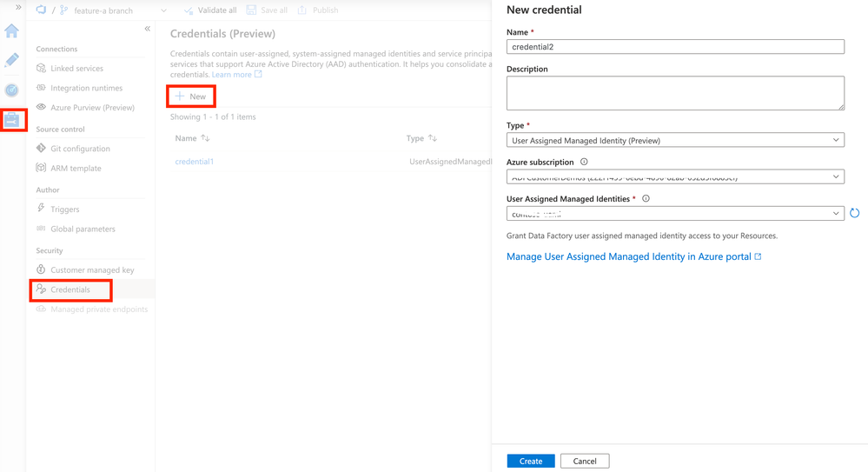Open Triggers

pyautogui.click(x=65, y=209)
